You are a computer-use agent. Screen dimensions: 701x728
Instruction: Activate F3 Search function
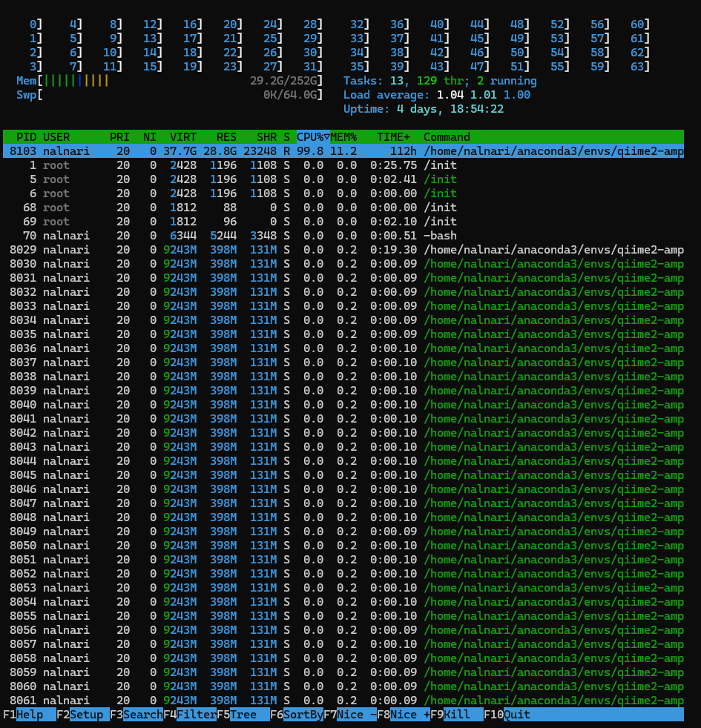pos(135,715)
